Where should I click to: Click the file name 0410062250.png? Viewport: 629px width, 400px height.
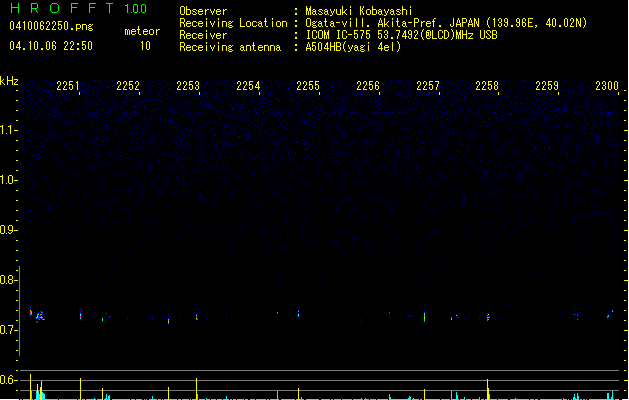point(51,26)
